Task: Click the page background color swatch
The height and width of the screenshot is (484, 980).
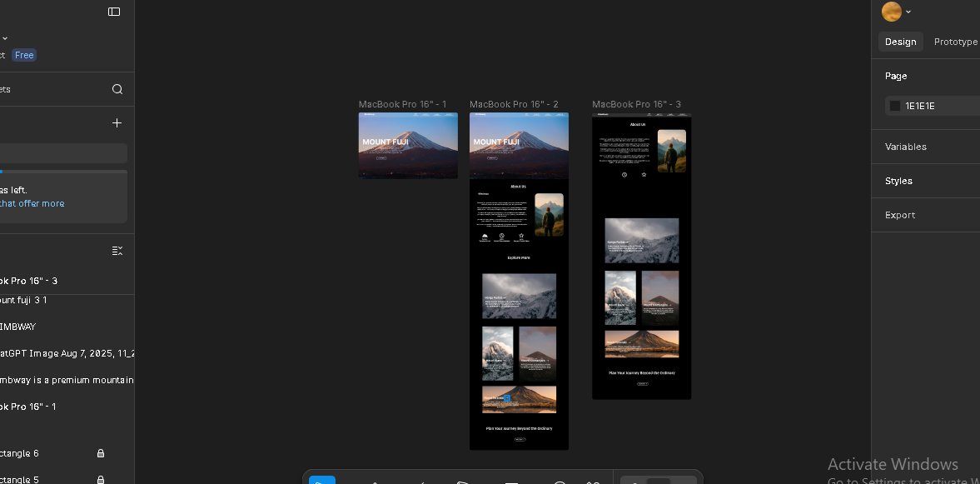Action: (895, 106)
